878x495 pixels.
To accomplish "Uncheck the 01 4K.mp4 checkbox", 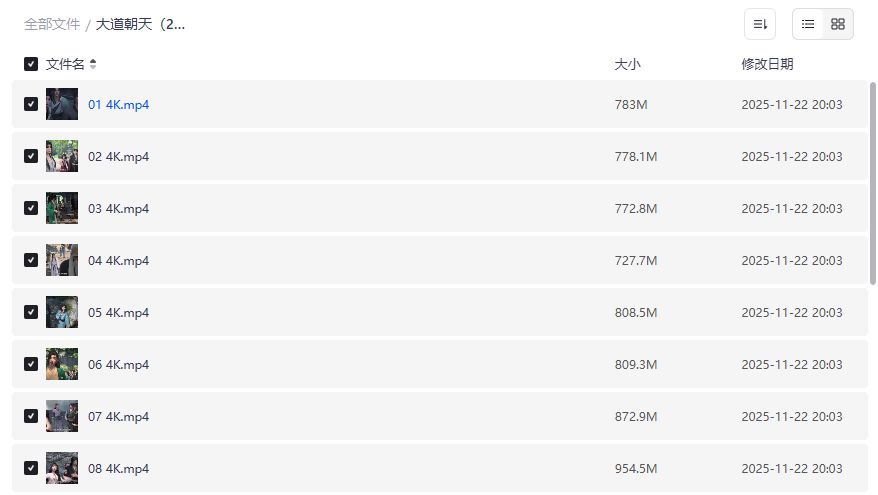I will coord(31,104).
